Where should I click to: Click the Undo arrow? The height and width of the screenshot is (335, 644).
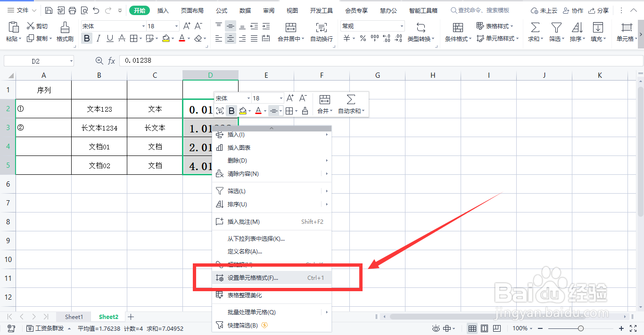coord(96,10)
